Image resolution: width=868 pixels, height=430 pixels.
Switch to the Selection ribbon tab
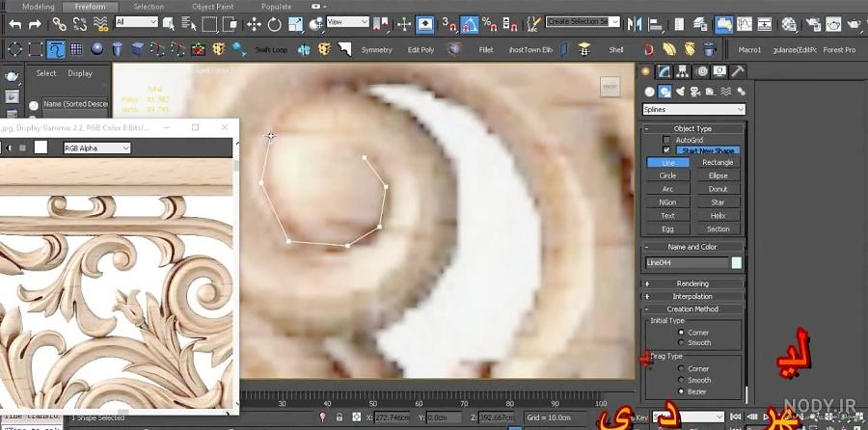(149, 7)
